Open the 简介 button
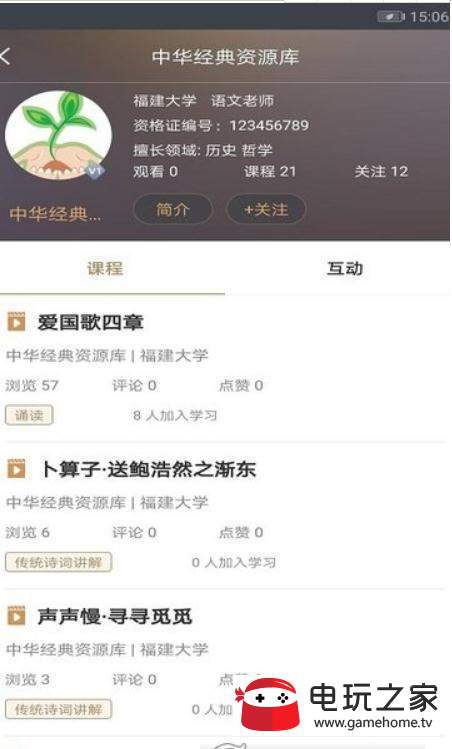452x749 pixels. pos(172,209)
